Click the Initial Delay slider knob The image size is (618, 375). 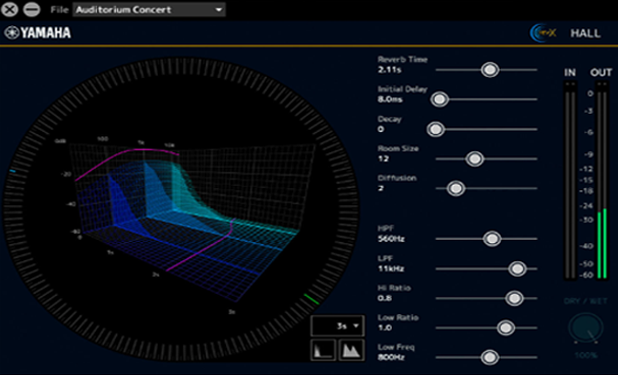click(x=439, y=99)
